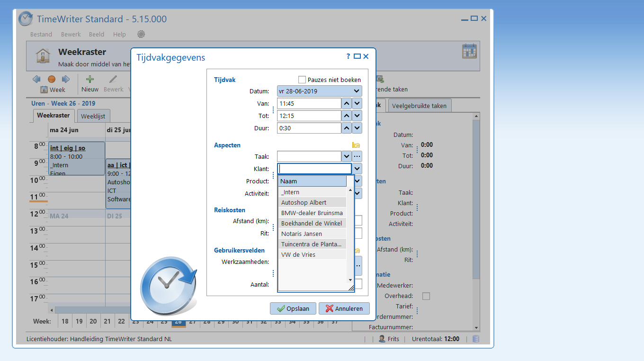Decrease the Duur value with the down arrow

coord(357,128)
